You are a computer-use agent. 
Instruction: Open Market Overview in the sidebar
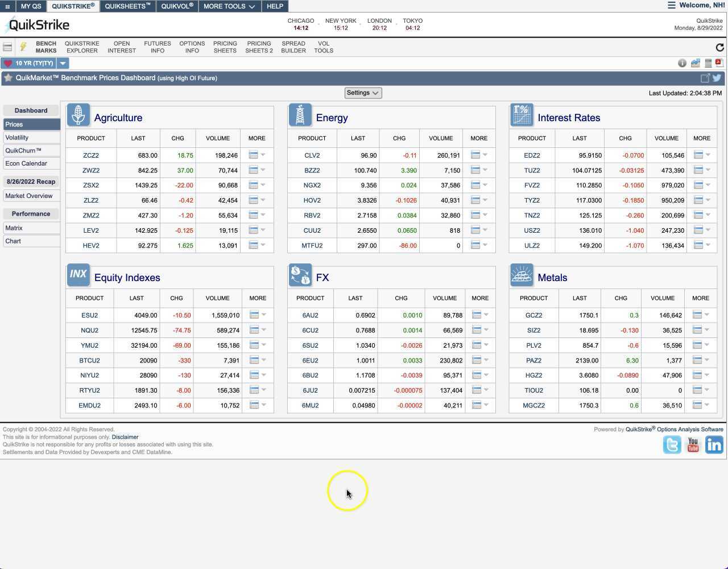(31, 196)
